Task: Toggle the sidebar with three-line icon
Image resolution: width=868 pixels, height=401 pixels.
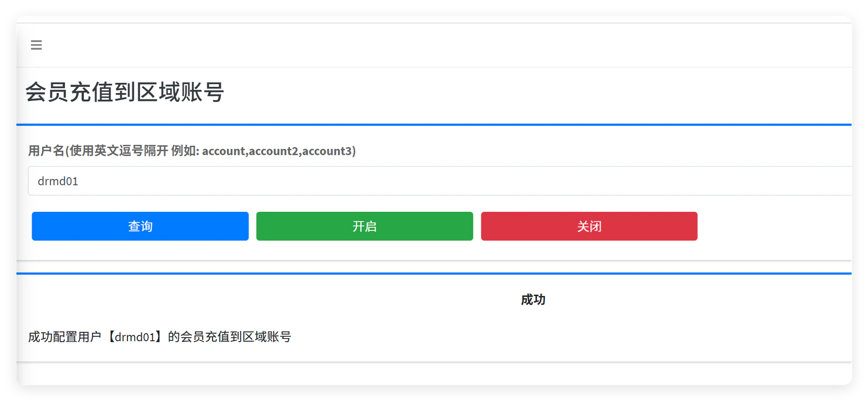Action: [x=36, y=45]
